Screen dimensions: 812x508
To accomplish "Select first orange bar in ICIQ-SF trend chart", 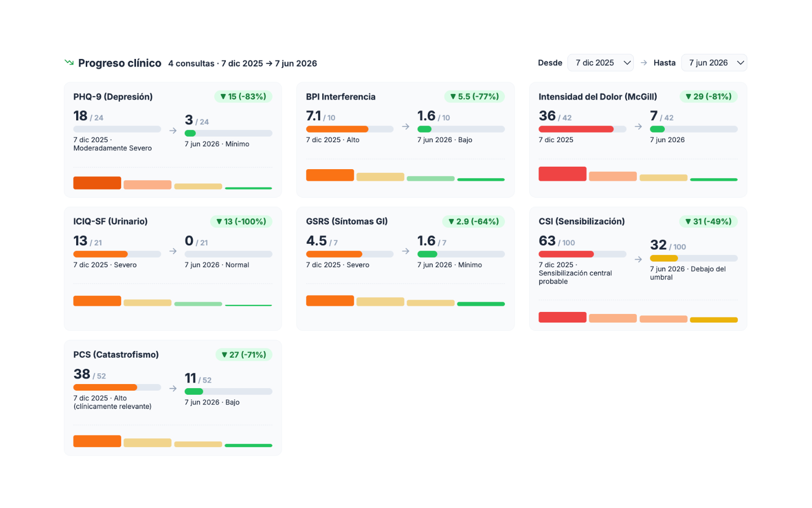I will (97, 301).
